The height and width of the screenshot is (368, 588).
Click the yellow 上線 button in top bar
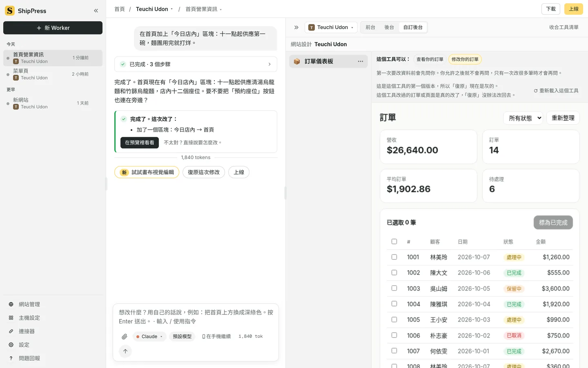point(574,9)
